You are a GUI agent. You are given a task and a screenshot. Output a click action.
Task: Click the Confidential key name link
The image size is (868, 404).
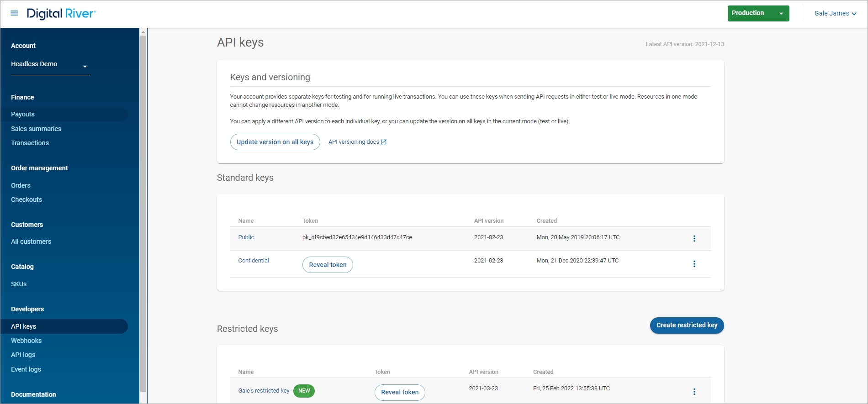tap(254, 261)
